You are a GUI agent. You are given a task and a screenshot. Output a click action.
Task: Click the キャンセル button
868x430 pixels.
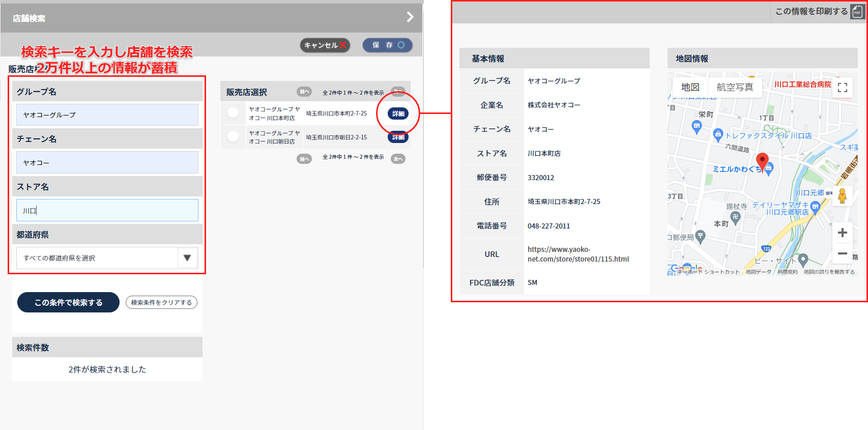pos(325,45)
